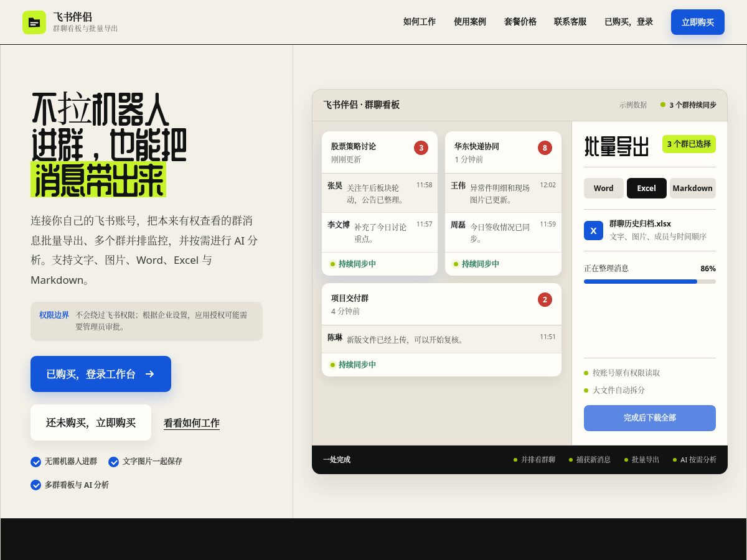Screen dimensions: 747x560
Task: Select the Word export format tab
Action: tap(604, 188)
